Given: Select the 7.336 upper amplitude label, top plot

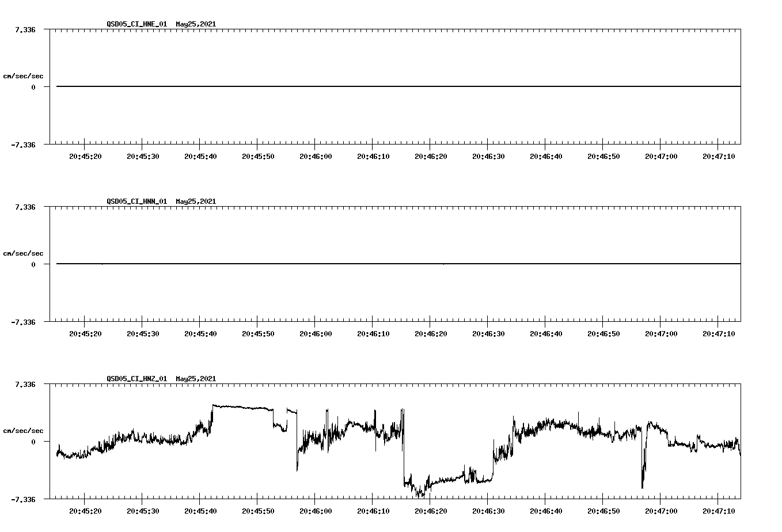Looking at the screenshot, I should click(x=25, y=28).
